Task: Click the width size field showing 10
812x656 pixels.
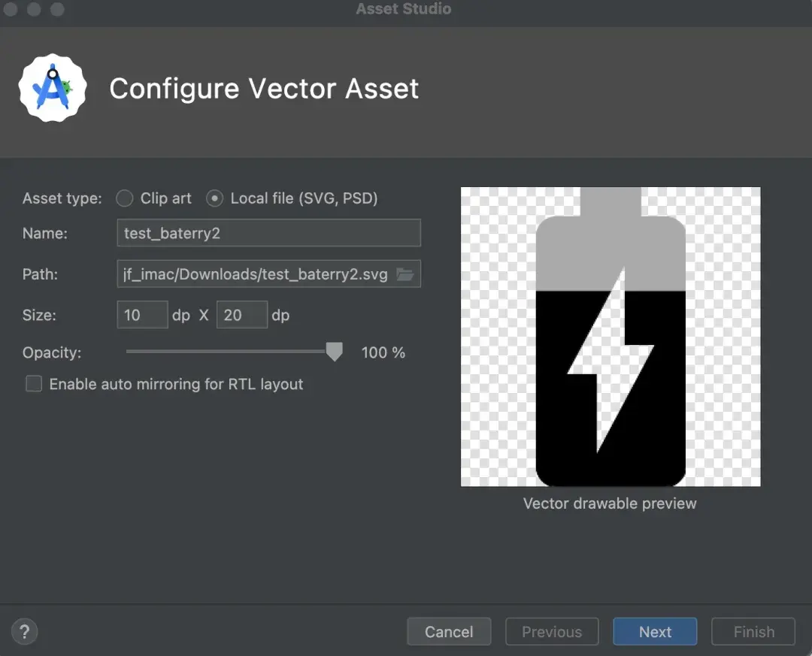Action: 142,315
